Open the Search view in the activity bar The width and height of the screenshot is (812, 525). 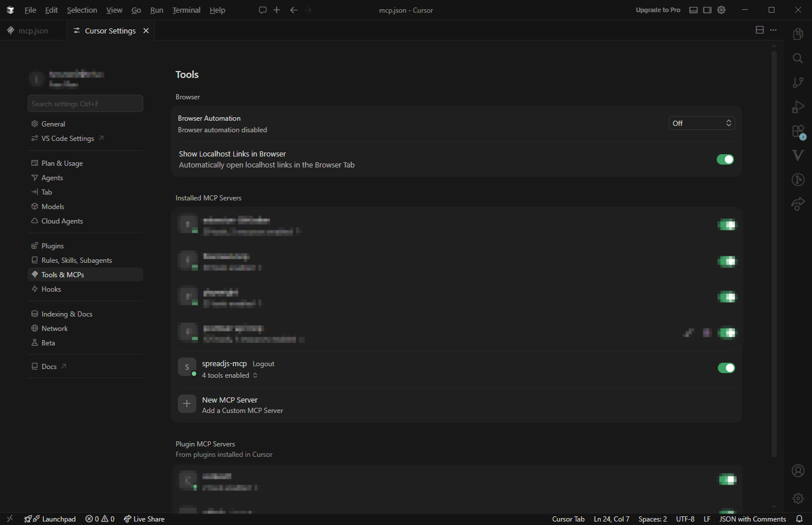click(x=798, y=58)
